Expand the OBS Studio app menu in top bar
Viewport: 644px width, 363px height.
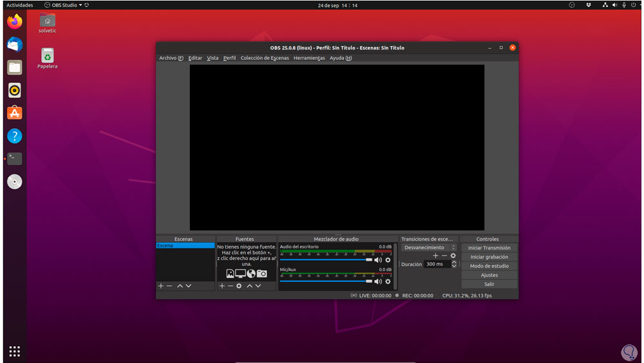[x=62, y=5]
